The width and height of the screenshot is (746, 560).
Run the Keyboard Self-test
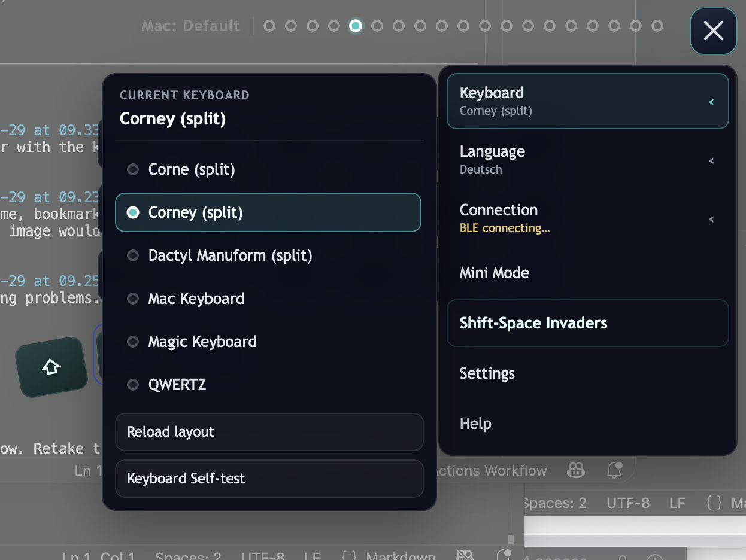tap(269, 479)
